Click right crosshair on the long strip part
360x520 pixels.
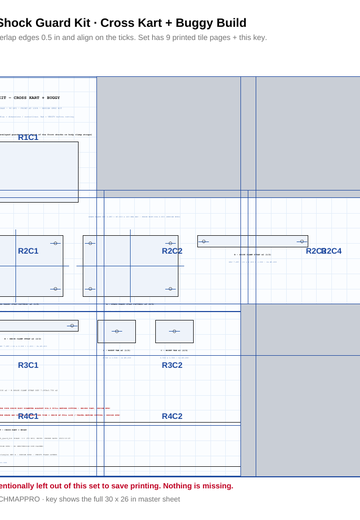[x=302, y=241]
